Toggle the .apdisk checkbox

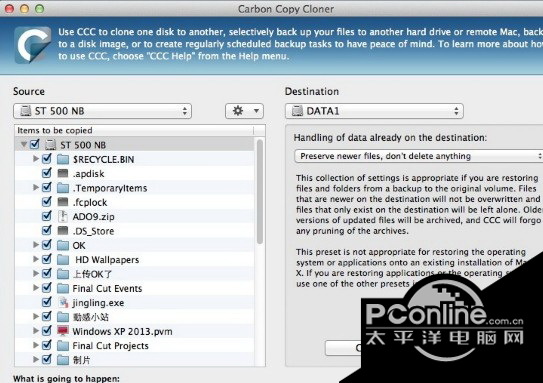pos(46,173)
